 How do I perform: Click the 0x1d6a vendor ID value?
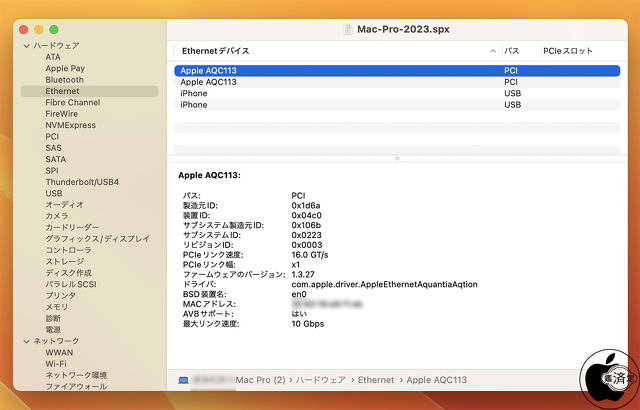tap(306, 206)
